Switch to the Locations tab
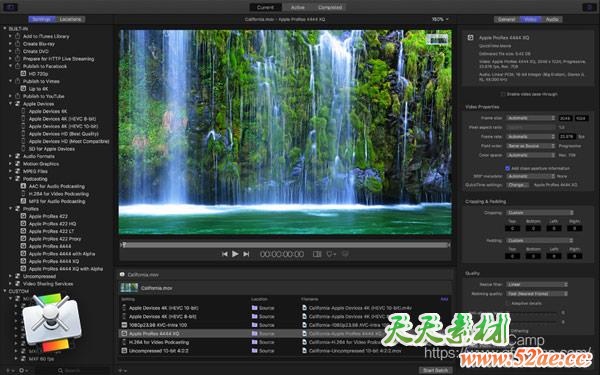The height and width of the screenshot is (375, 600). [70, 19]
